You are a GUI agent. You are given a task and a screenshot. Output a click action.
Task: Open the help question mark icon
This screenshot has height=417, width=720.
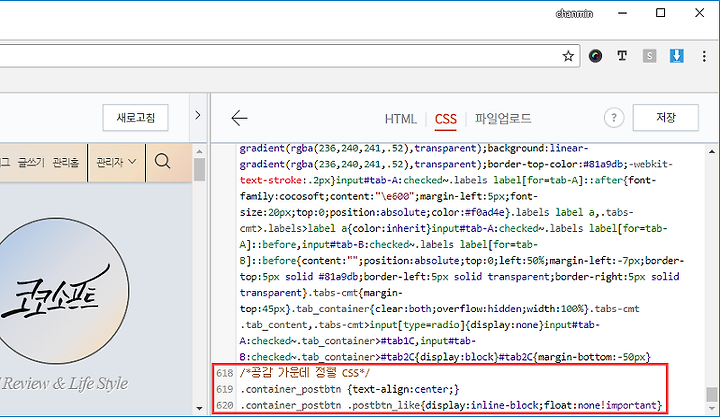point(614,118)
